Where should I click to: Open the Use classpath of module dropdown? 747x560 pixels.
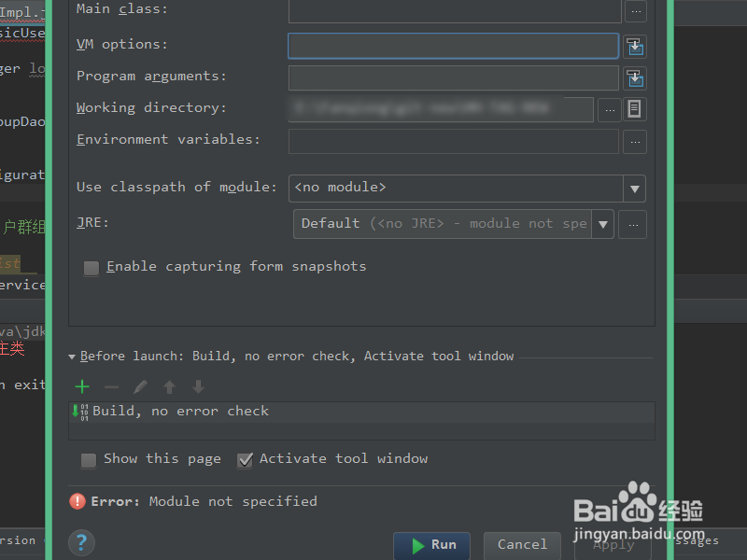tap(634, 188)
